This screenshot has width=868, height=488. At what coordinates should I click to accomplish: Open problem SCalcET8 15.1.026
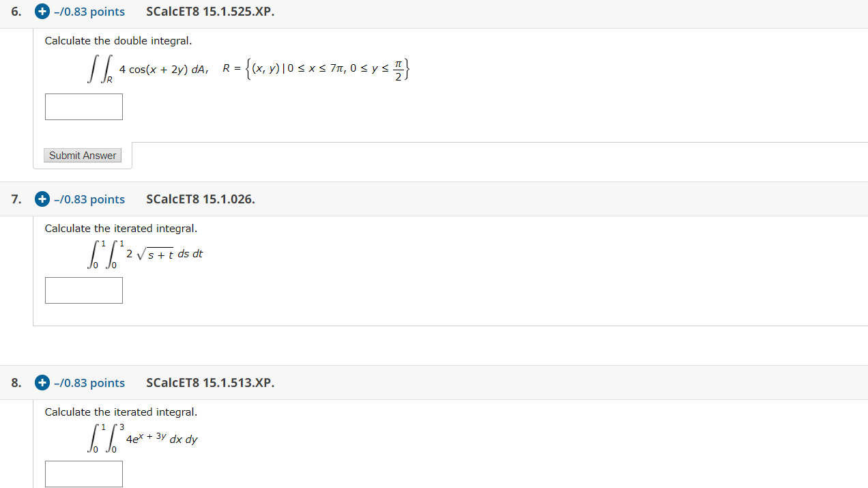click(x=200, y=199)
